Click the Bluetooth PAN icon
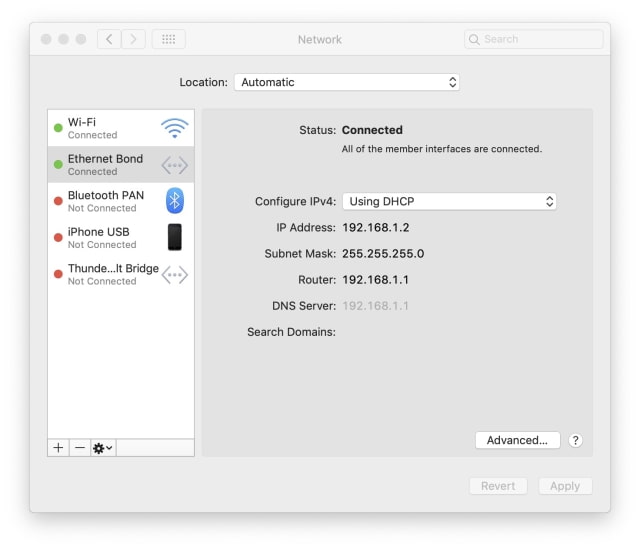Image resolution: width=640 pixels, height=549 pixels. 174,201
